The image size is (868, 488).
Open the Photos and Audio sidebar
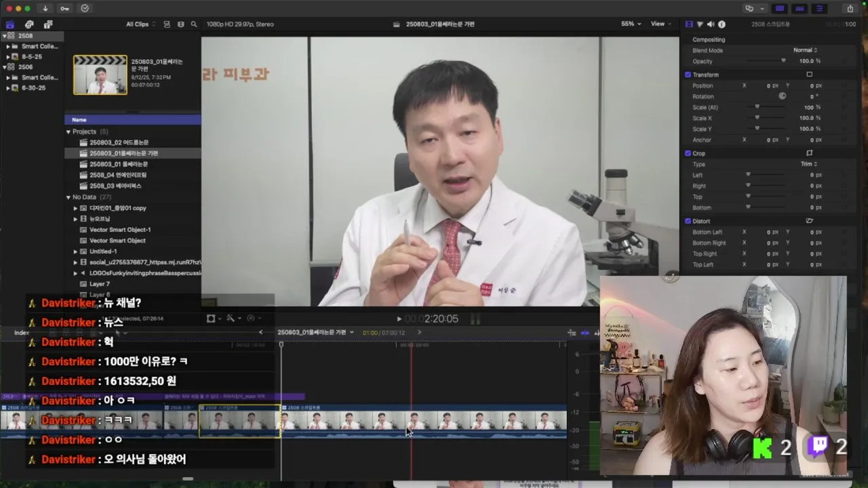pyautogui.click(x=29, y=24)
